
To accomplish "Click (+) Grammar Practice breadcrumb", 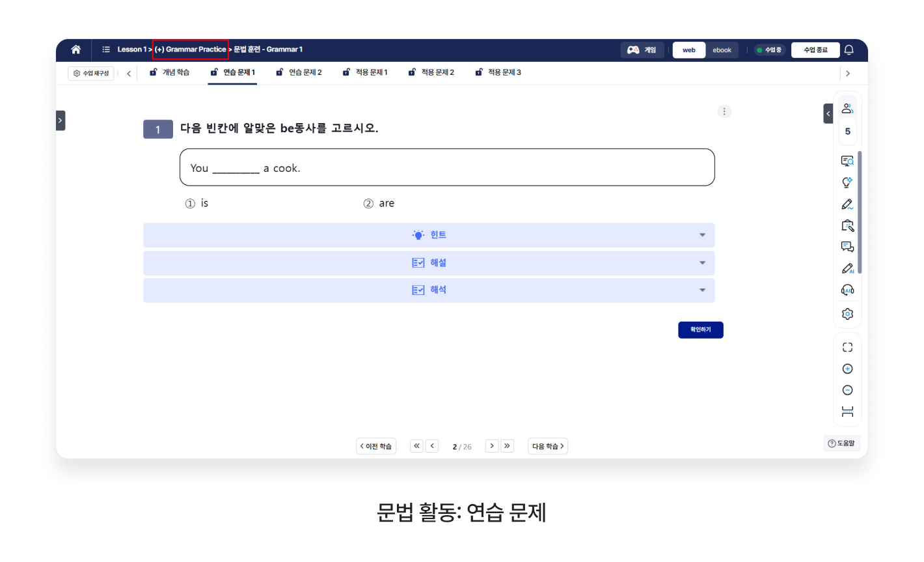I will [x=191, y=49].
